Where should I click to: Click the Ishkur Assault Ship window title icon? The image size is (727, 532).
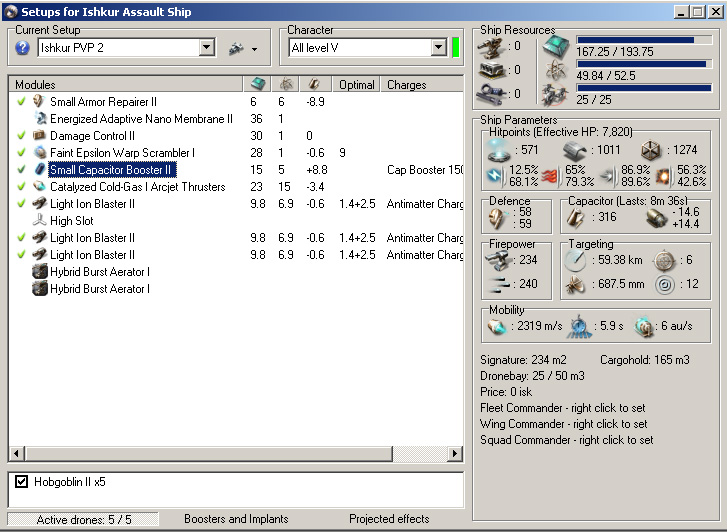[11, 12]
